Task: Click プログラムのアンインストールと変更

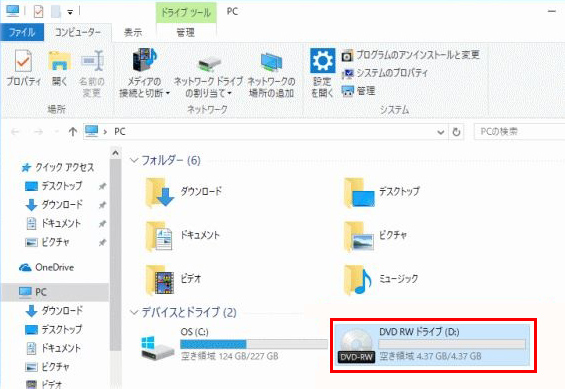Action: pos(410,55)
